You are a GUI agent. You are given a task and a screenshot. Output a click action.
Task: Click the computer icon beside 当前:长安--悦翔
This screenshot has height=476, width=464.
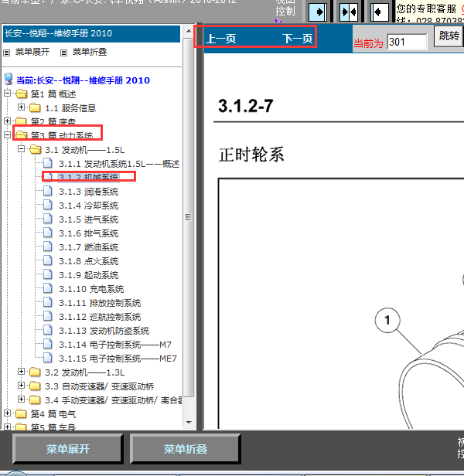pos(9,80)
